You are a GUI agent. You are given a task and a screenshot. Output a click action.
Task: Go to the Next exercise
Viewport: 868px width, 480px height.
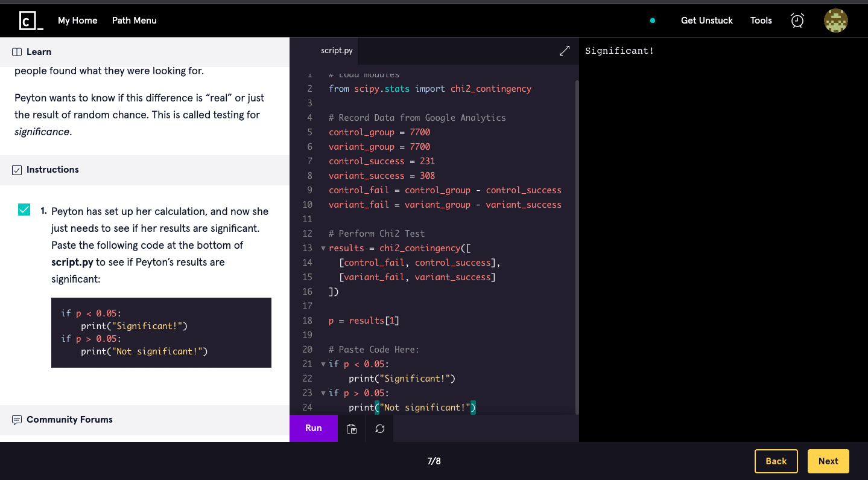(828, 461)
